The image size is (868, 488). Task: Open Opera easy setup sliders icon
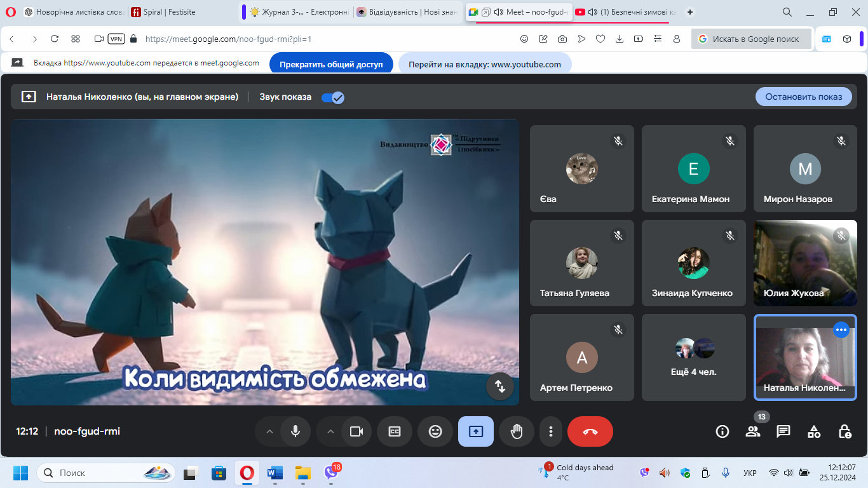[658, 39]
